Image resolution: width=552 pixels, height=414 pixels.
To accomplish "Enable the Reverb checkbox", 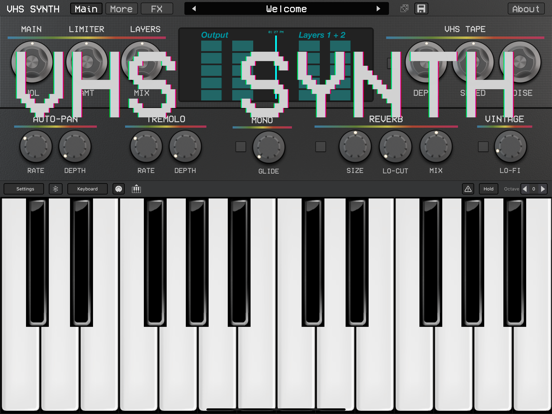I will pos(320,146).
